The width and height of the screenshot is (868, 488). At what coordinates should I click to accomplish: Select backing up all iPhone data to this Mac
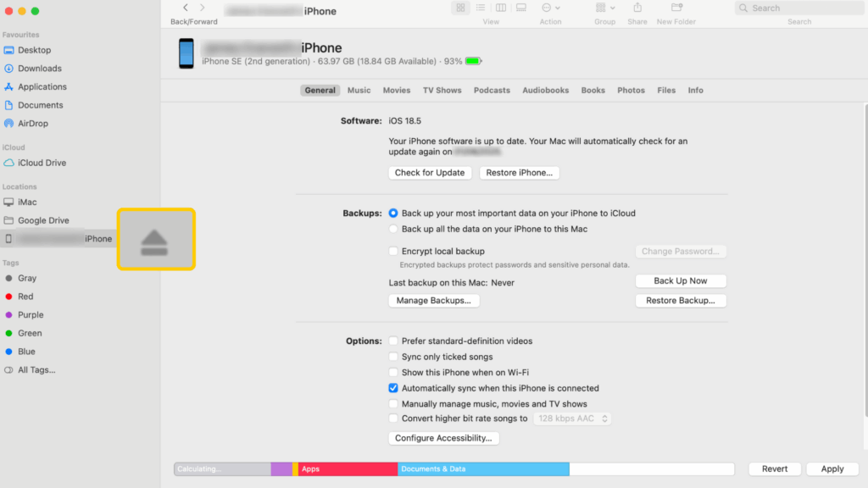coord(393,229)
